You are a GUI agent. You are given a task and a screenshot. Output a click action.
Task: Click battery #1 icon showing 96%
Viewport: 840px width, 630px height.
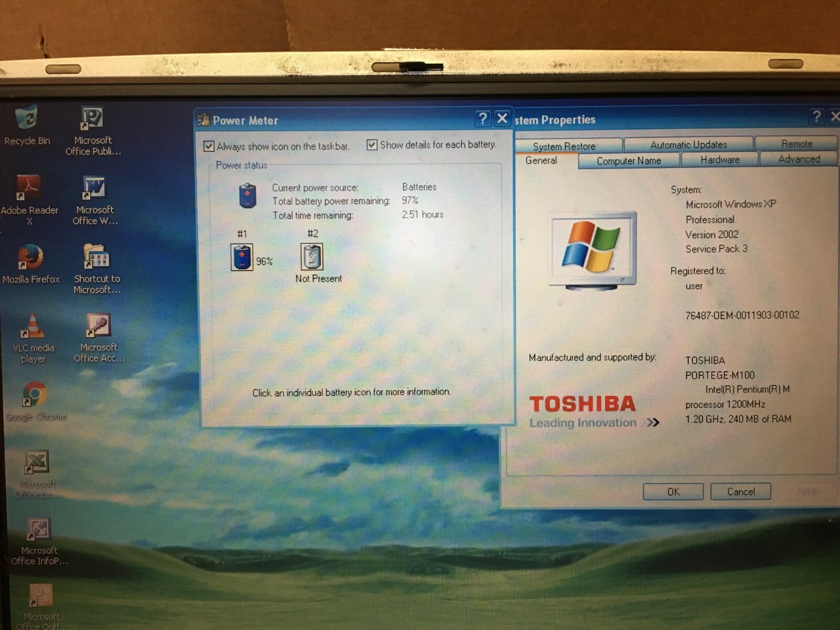point(242,258)
